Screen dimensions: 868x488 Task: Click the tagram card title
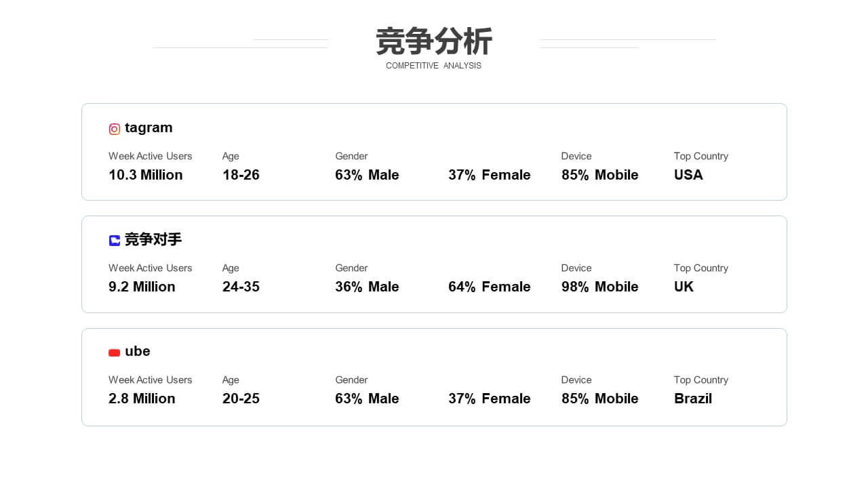coord(149,127)
